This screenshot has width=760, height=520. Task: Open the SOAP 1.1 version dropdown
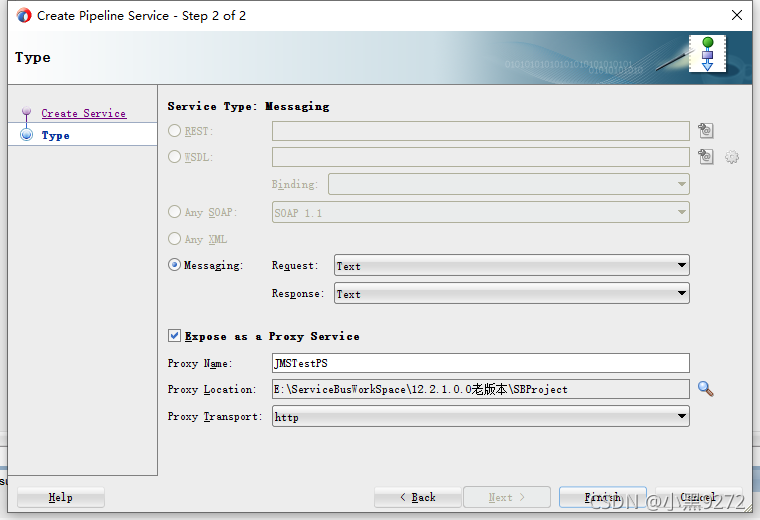click(x=480, y=212)
